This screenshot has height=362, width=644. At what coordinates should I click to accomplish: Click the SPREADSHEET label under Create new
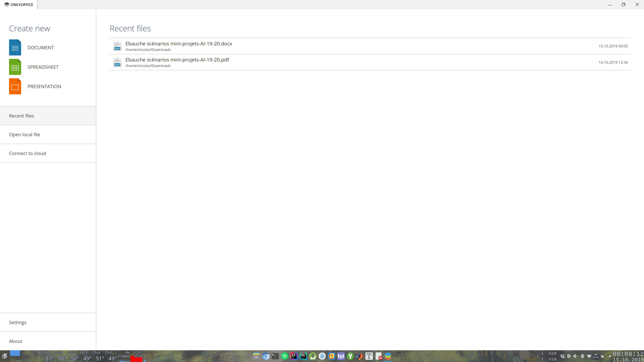tap(43, 67)
